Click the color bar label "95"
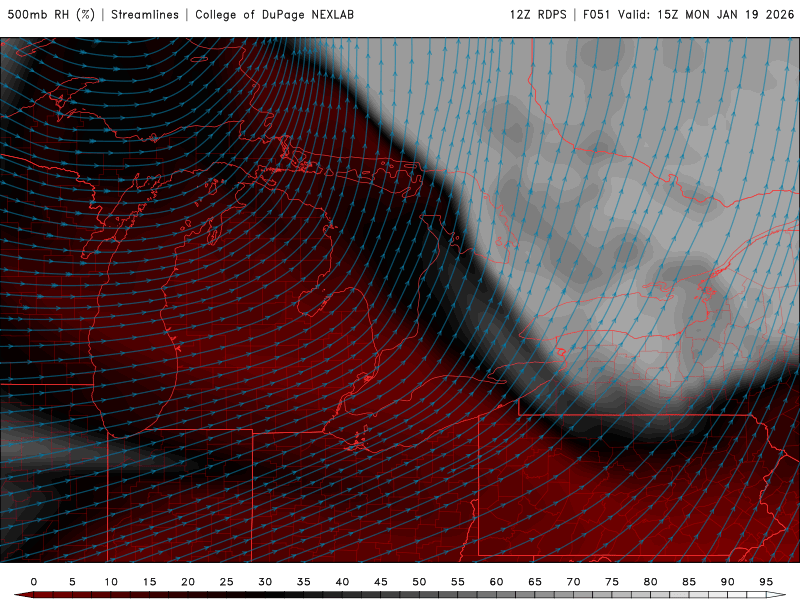The width and height of the screenshot is (800, 600). pos(766,582)
